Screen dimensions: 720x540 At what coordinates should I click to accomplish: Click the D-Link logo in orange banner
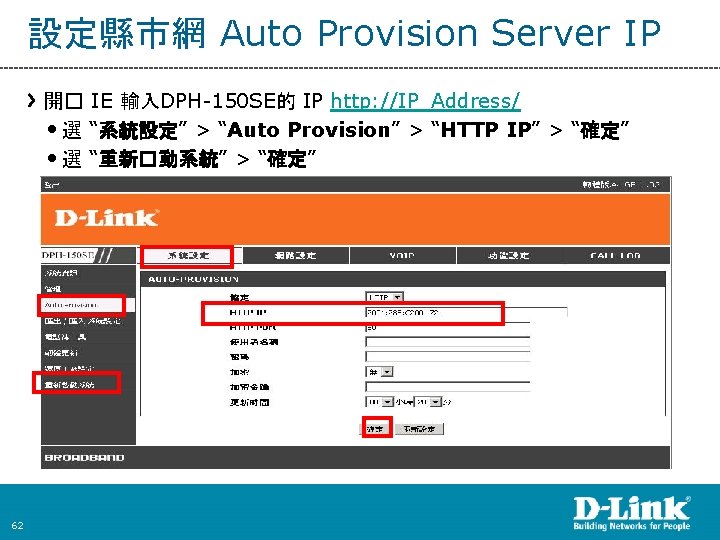tap(107, 218)
